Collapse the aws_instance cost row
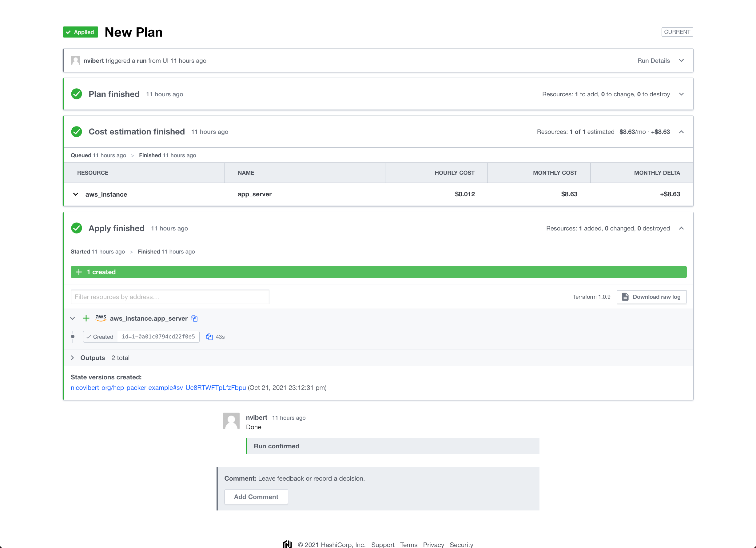Screen dimensions: 756x548 (76, 194)
